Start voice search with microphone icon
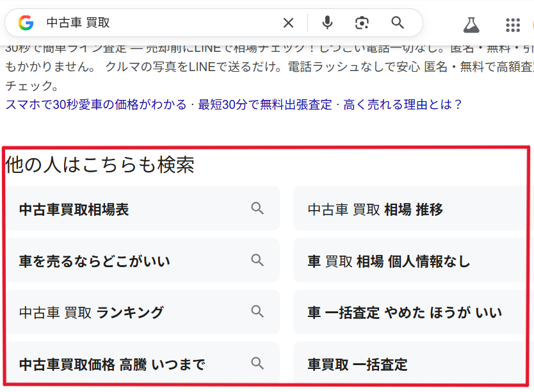Image resolution: width=534 pixels, height=392 pixels. (x=327, y=23)
